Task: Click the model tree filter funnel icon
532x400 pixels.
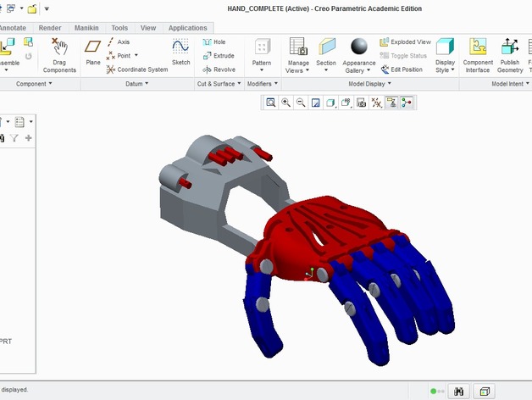Action: click(14, 137)
